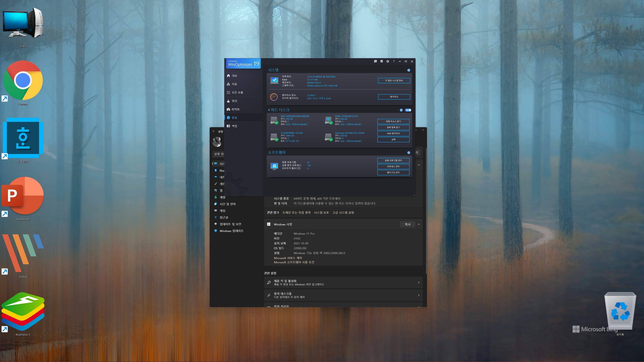Viewport: 644px width, 362px height.
Task: Click the 복사 button in Windows 사양
Action: coord(408,224)
